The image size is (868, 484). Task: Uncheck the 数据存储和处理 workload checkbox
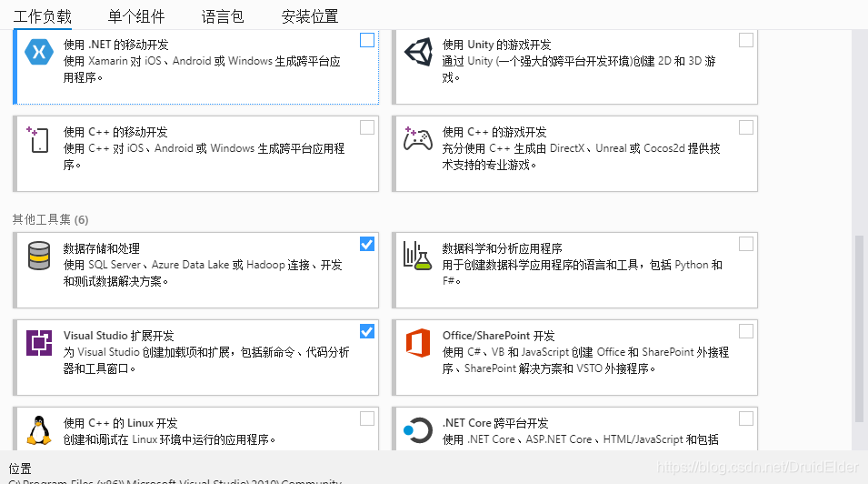click(x=367, y=244)
